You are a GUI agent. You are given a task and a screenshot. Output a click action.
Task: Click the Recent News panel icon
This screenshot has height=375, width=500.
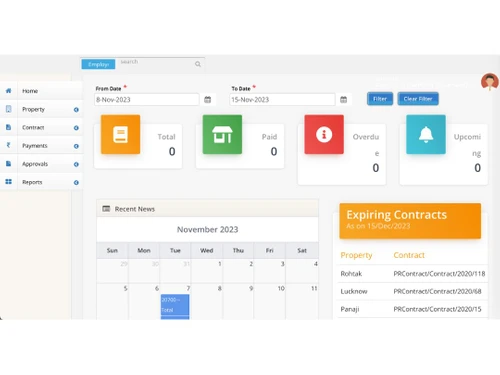106,209
